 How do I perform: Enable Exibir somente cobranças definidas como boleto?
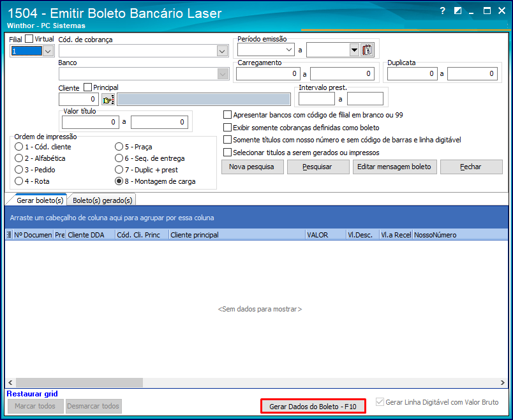[227, 128]
